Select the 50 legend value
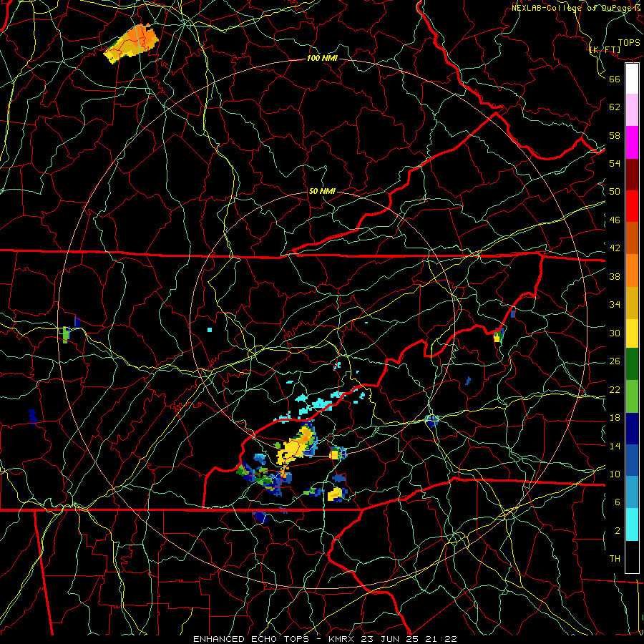 615,192
